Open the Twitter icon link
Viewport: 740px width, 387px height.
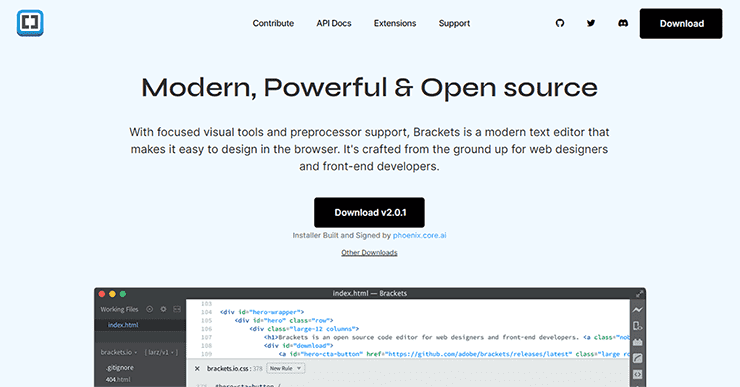[x=591, y=23]
